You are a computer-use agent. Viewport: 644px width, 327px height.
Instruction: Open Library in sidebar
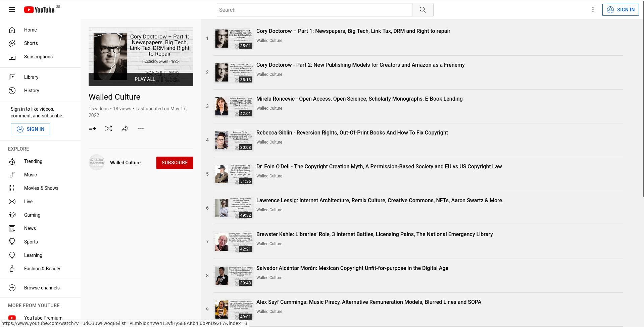[x=40, y=77]
